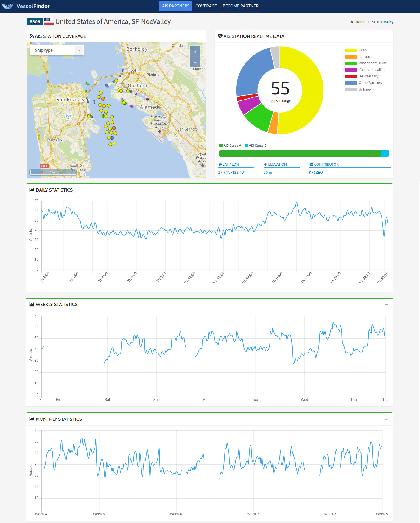Click the heartbeat icon beside REALTIME DATA
This screenshot has width=420, height=523.
coord(220,36)
